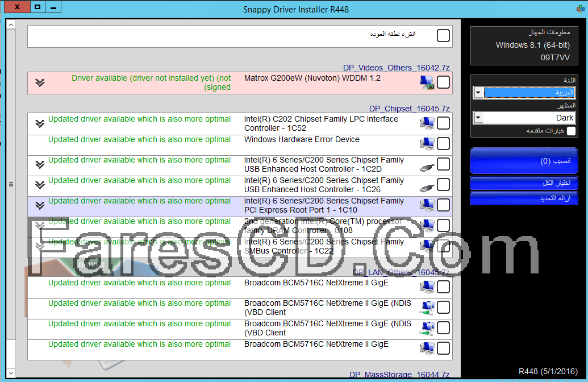
Task: Check the first Broadcom BCM5716C GigE checkbox
Action: pos(443,286)
